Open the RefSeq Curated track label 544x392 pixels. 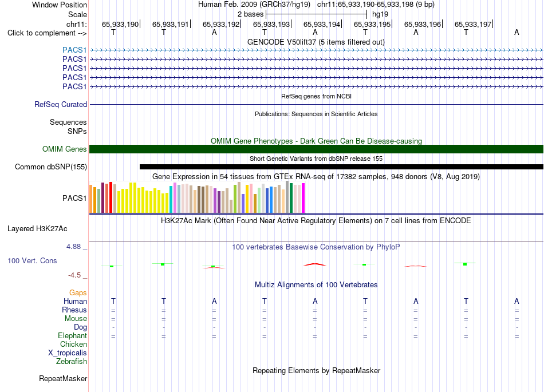point(61,104)
